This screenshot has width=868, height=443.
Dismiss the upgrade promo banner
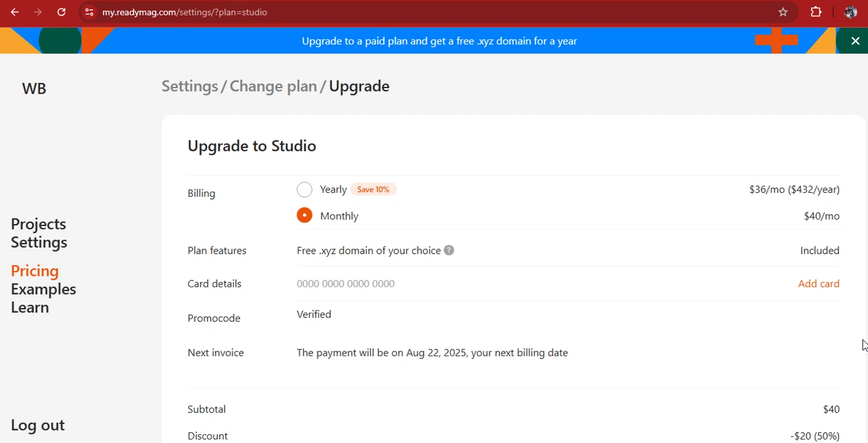pyautogui.click(x=855, y=41)
